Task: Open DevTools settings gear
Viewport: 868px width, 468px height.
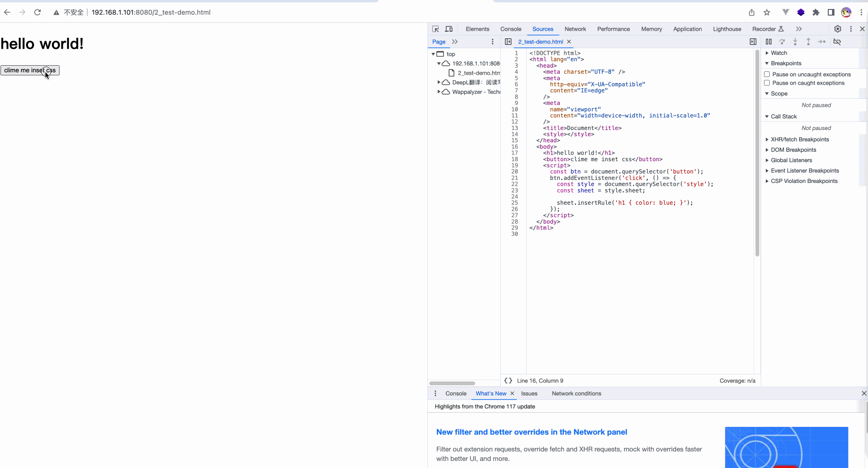Action: click(838, 29)
